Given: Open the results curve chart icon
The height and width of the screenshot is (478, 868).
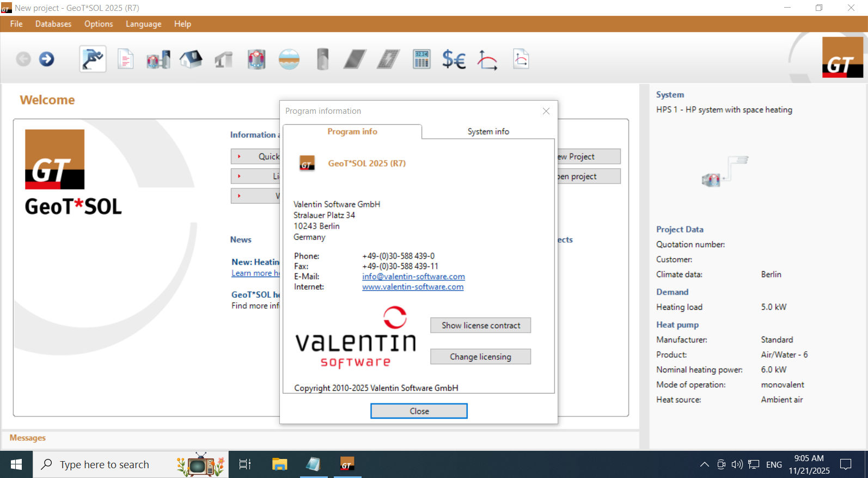Looking at the screenshot, I should tap(487, 60).
